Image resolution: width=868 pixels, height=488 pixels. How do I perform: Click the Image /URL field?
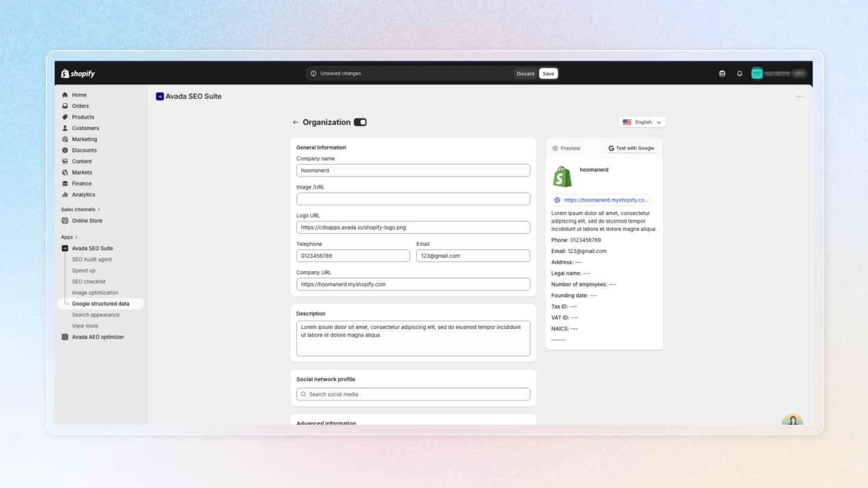point(413,199)
